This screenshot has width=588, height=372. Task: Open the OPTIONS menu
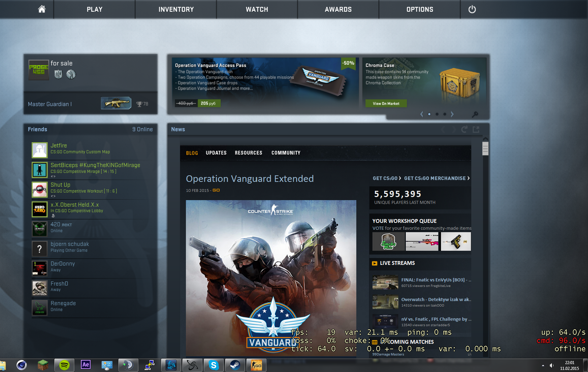pos(420,9)
